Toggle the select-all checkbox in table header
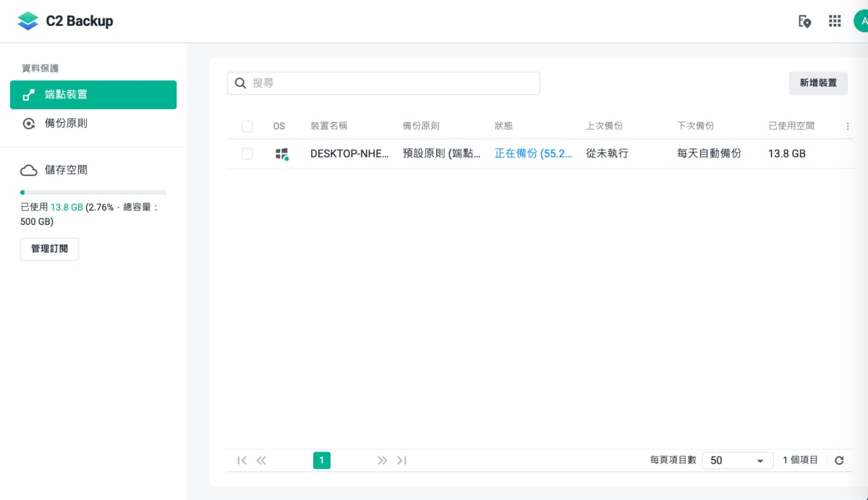The height and width of the screenshot is (500, 868). [247, 126]
